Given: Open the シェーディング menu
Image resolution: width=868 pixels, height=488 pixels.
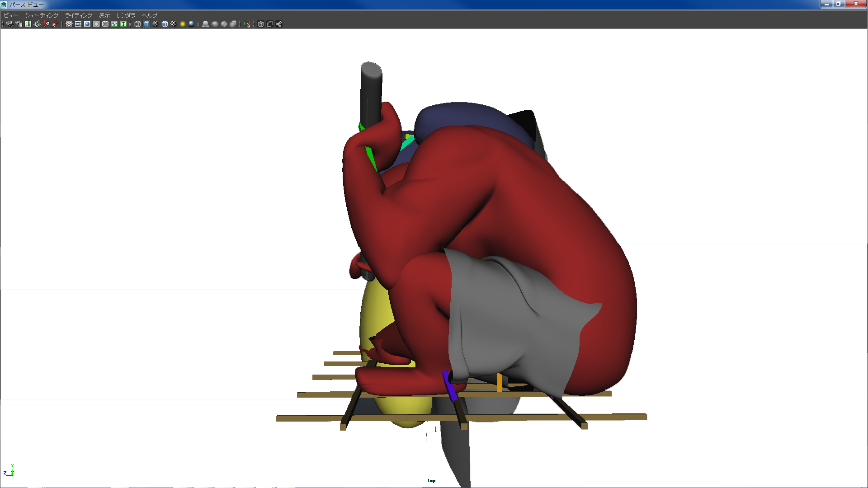Looking at the screenshot, I should pos(42,15).
